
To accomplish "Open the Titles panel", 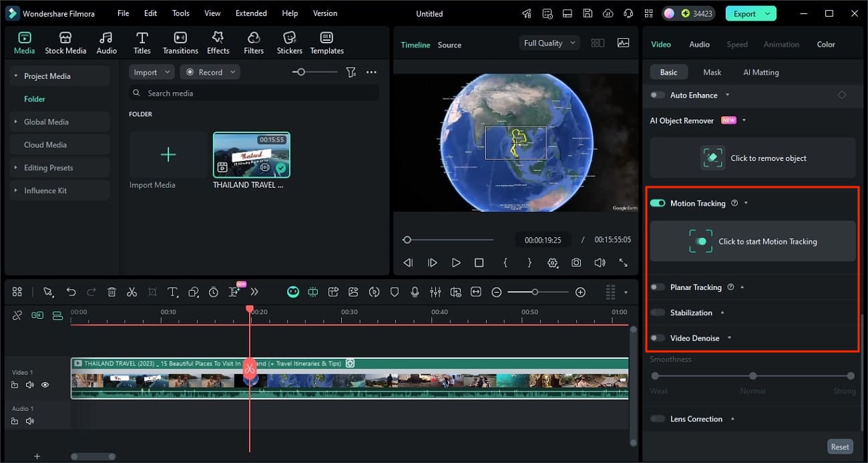I will tap(142, 41).
